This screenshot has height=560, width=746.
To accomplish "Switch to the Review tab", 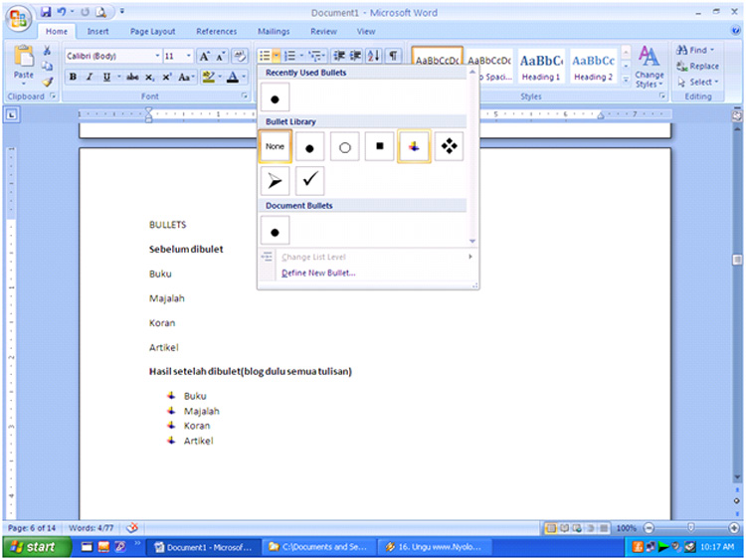I will point(323,31).
